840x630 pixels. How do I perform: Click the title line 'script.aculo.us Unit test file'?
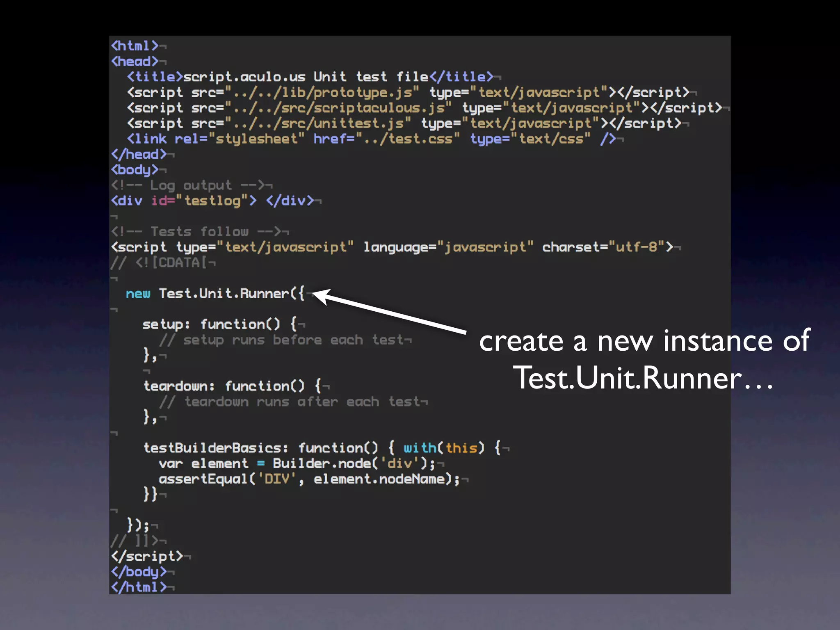(x=310, y=77)
